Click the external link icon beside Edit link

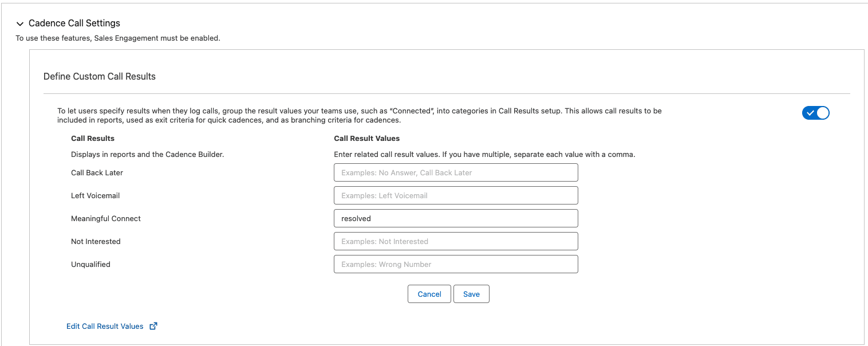[153, 326]
